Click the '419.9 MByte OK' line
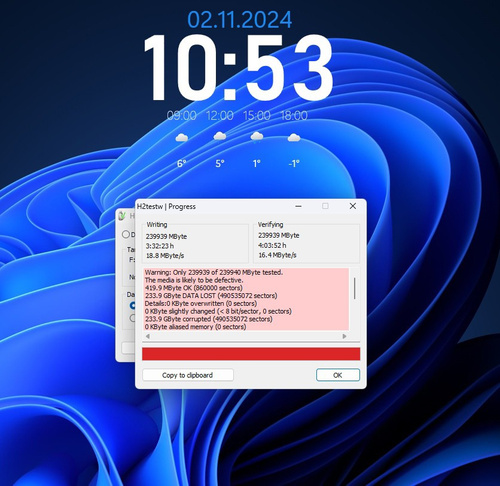The image size is (500, 486). click(x=194, y=288)
